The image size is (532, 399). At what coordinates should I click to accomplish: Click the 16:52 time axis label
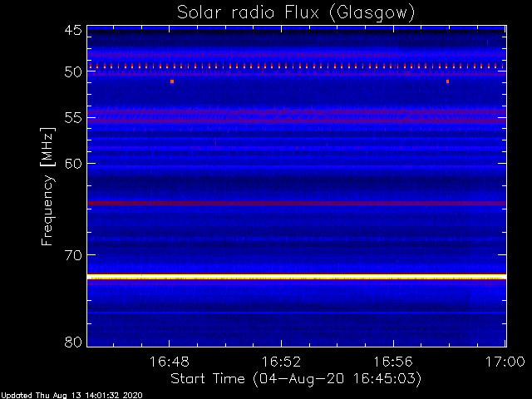281,362
